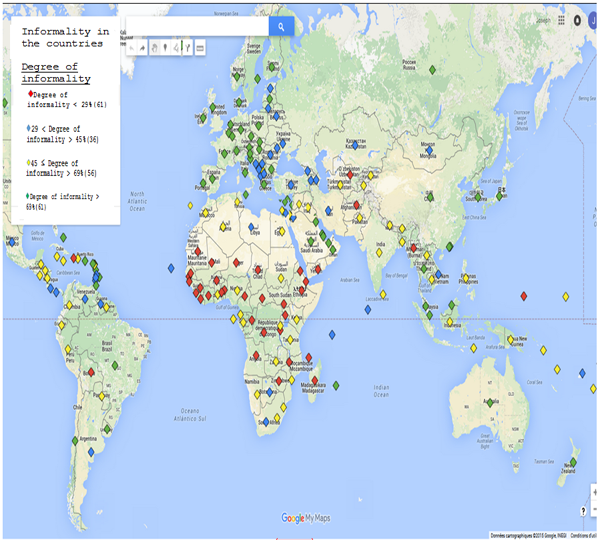Screen dimensions: 600x540
Task: Click 'Informality in the countries' title
Action: (x=65, y=38)
